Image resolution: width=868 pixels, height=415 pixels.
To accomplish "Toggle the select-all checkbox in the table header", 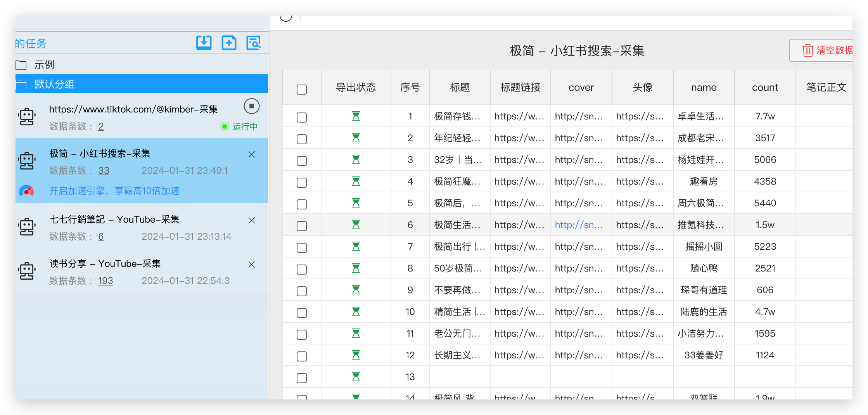I will coord(302,90).
